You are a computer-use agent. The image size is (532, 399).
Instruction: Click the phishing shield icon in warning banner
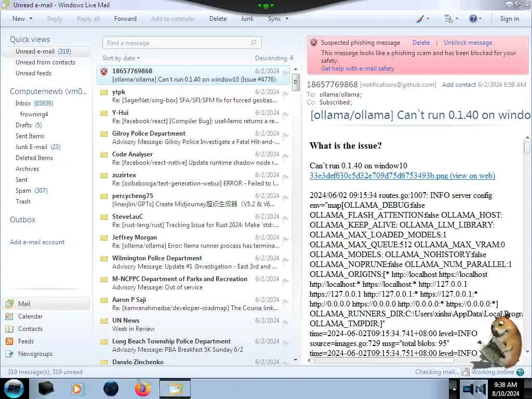tap(314, 43)
